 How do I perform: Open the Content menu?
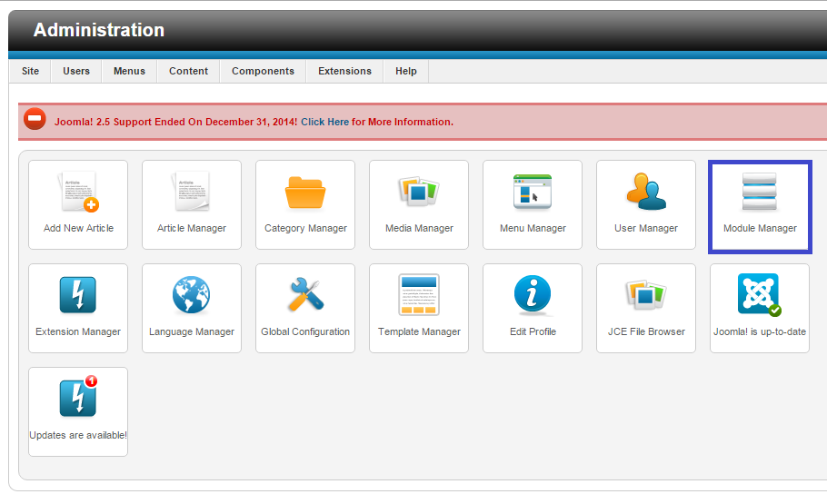pos(188,71)
